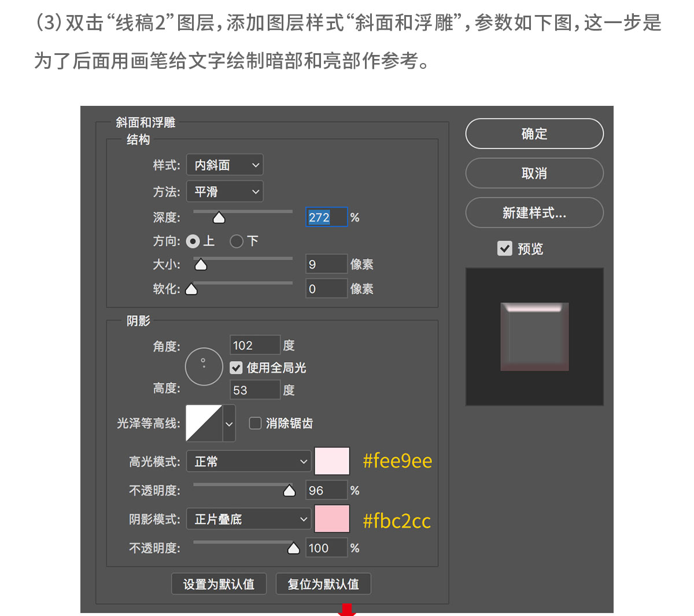Click the 深度 input field showing 272
This screenshot has height=616, width=694.
coord(326,217)
